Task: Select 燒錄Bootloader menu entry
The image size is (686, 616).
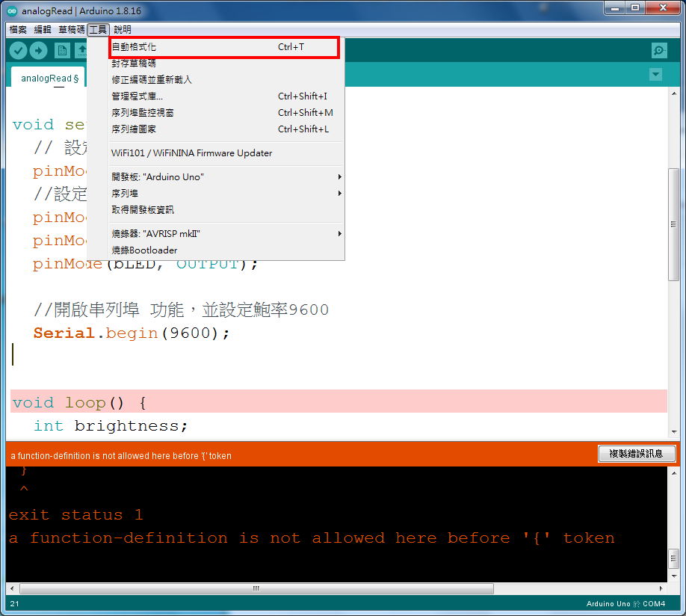Action: 226,250
